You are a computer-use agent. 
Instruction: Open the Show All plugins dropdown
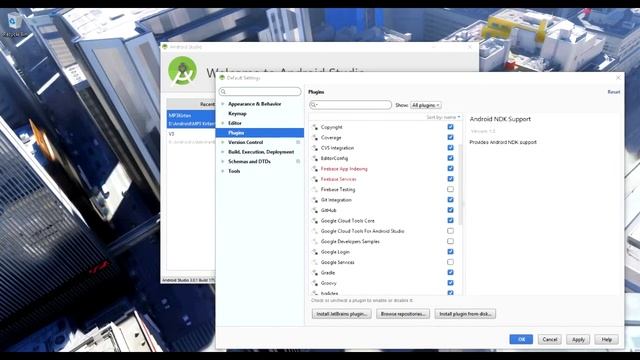425,105
